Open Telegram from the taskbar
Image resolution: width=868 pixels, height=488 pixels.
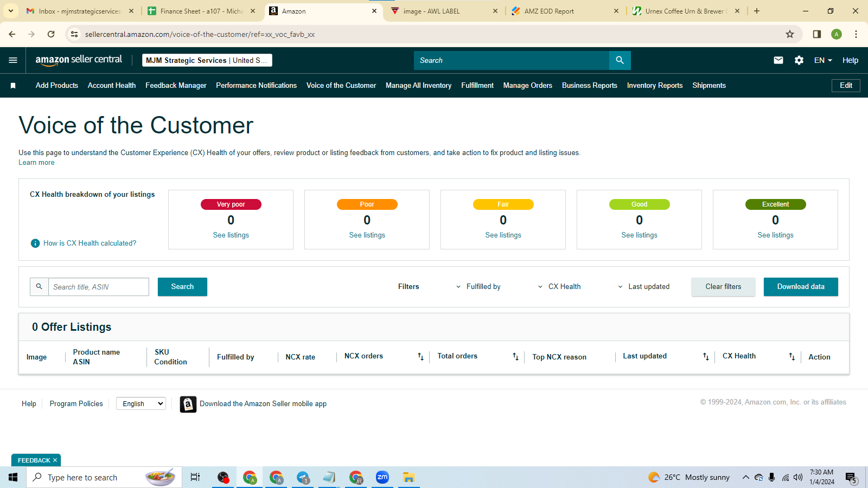tap(303, 477)
